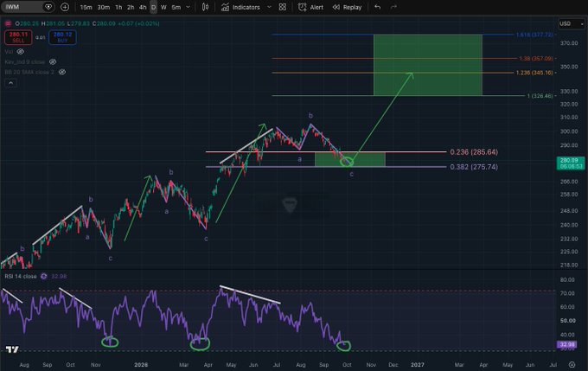Select the 4h chart interval
The width and height of the screenshot is (588, 371).
tap(143, 7)
